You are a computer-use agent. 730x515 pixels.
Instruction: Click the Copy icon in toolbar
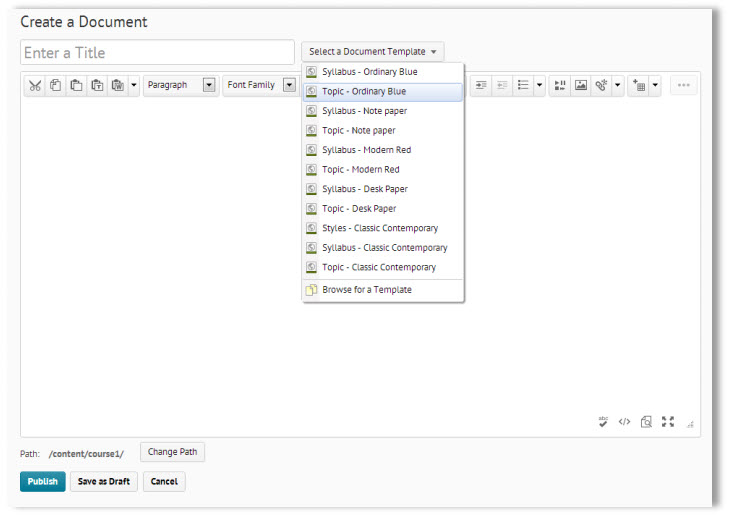(x=55, y=86)
